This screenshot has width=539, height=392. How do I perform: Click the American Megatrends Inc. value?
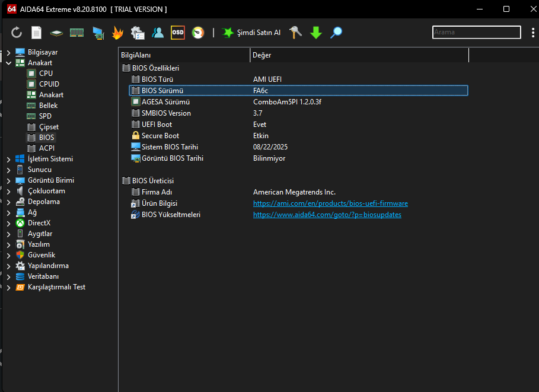294,192
